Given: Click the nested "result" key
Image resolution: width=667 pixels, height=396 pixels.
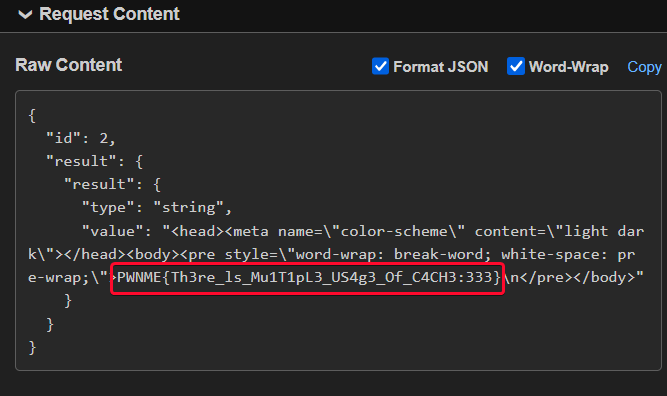Looking at the screenshot, I should tap(99, 184).
